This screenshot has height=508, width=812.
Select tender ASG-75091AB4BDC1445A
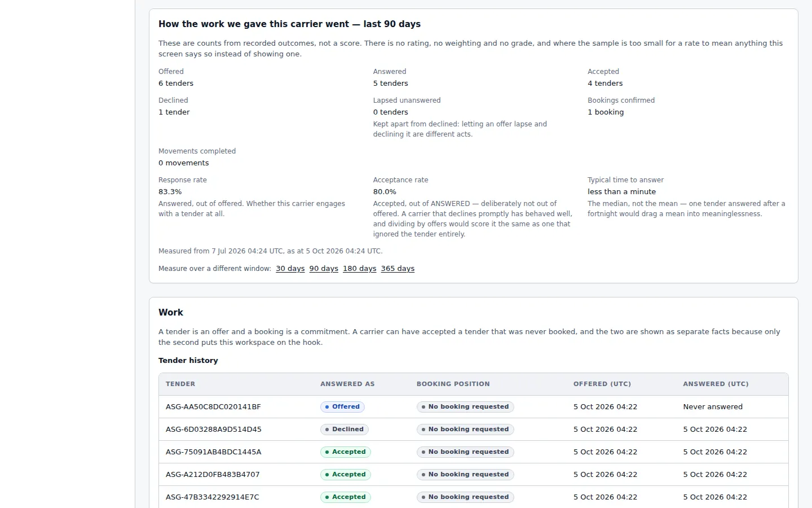tap(214, 452)
